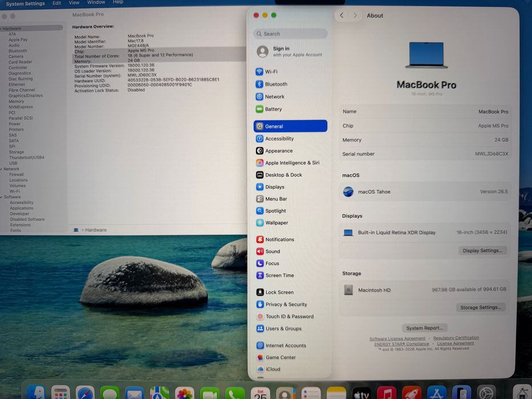The height and width of the screenshot is (399, 532).
Task: Go forward with the right chevron button
Action: [355, 15]
